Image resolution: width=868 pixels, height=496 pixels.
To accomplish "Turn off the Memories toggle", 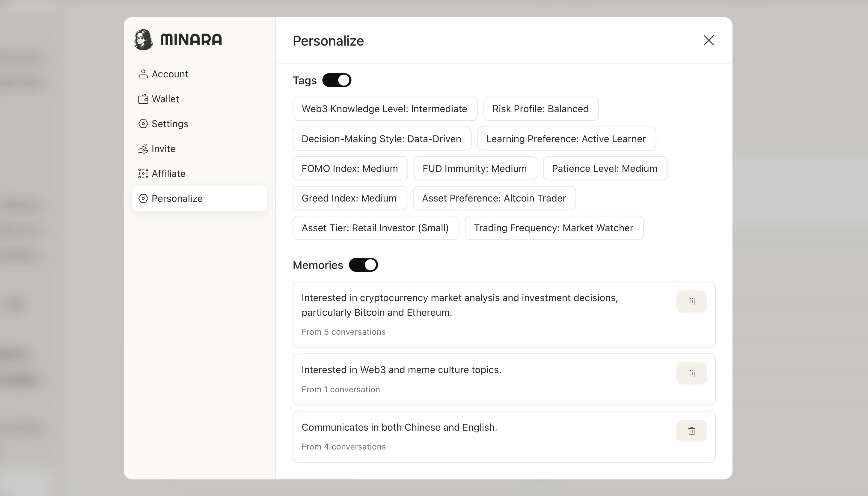I will (x=363, y=265).
